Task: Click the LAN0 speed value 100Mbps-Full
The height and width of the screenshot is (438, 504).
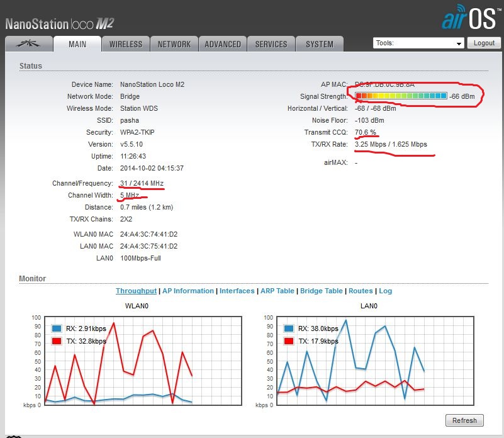Action: [x=140, y=258]
